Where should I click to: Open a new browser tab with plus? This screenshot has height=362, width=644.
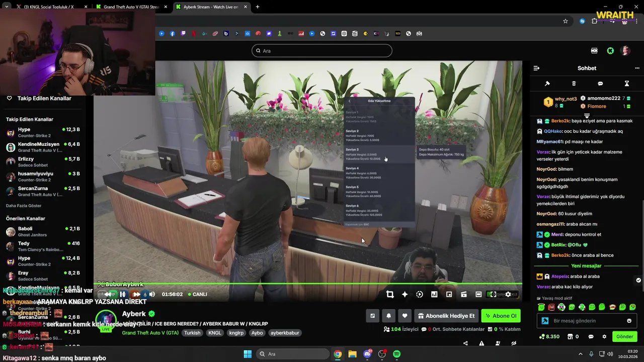[x=258, y=7]
